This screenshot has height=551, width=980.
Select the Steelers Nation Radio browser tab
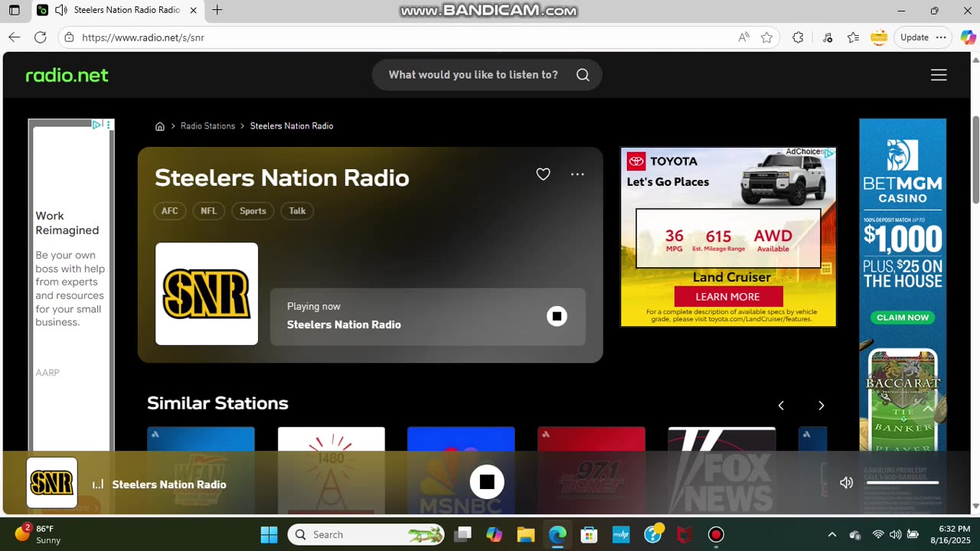(x=119, y=11)
